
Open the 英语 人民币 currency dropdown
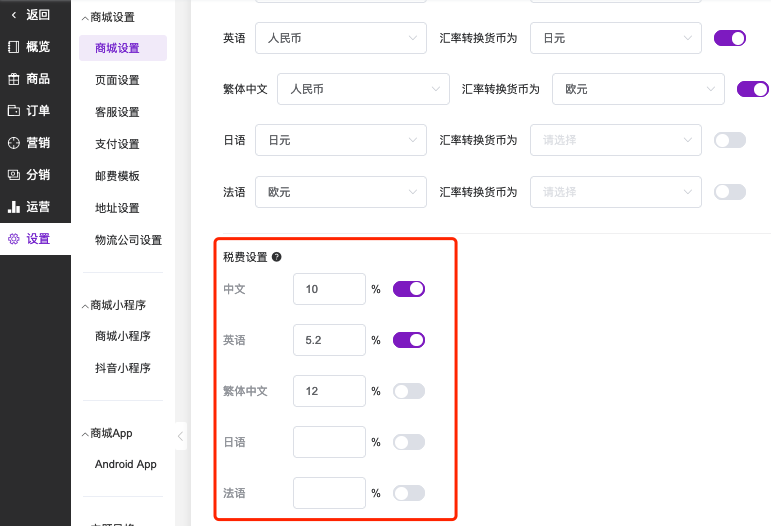point(341,38)
